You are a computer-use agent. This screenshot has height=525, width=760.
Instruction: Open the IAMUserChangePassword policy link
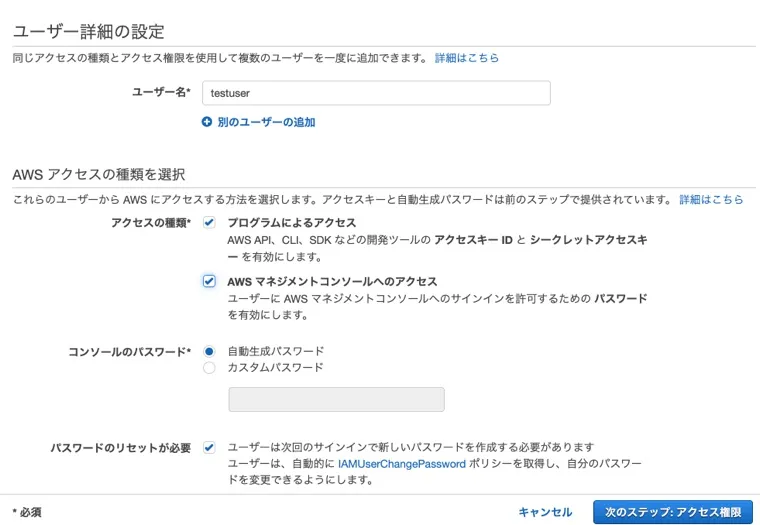(x=401, y=464)
